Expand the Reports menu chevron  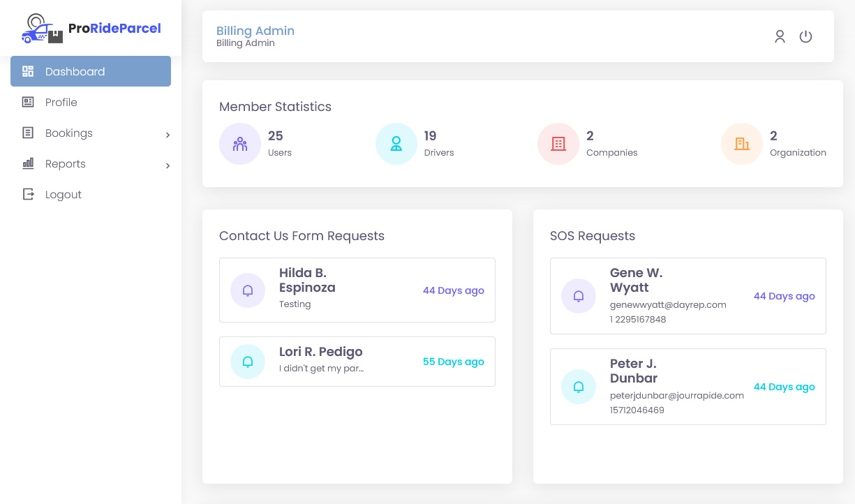coord(168,165)
